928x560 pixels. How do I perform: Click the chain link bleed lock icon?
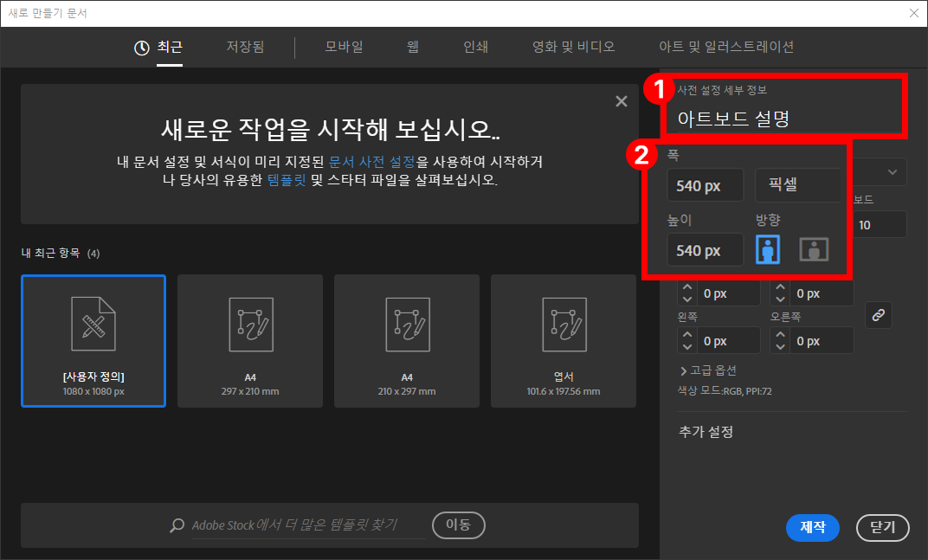pos(879,316)
